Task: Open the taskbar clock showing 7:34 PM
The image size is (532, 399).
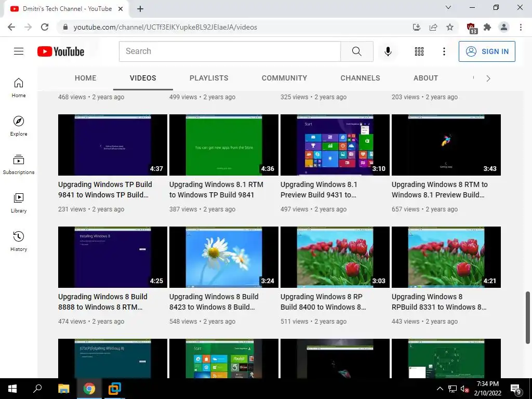Action: pyautogui.click(x=487, y=389)
